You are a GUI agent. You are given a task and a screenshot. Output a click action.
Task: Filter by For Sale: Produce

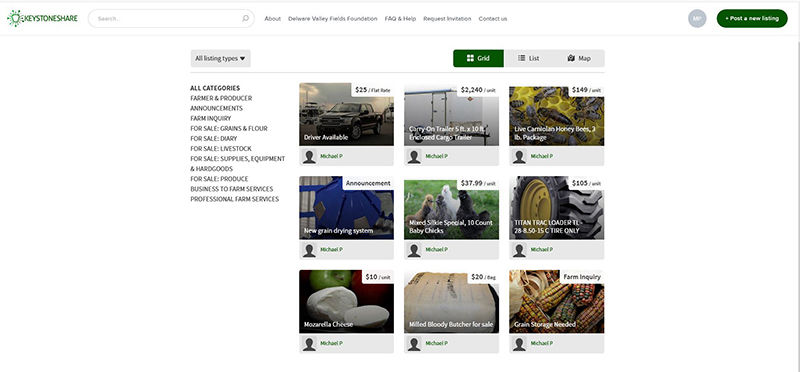click(219, 179)
